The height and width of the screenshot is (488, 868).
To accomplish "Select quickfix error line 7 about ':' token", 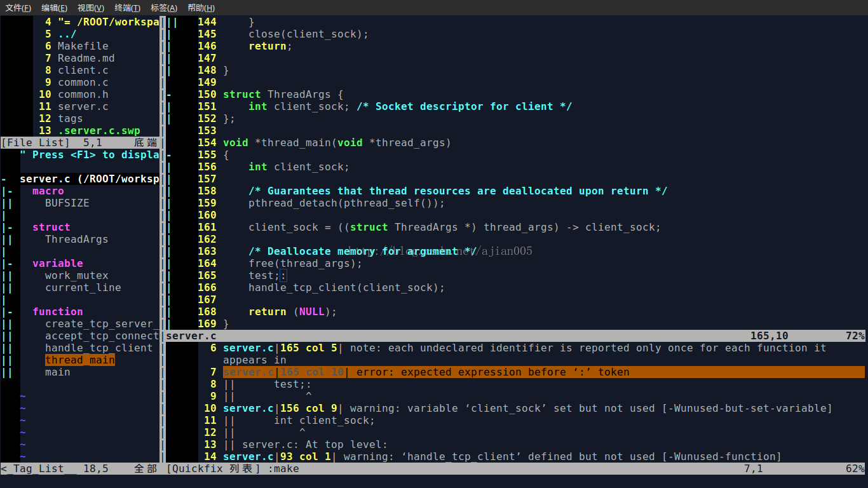I will pyautogui.click(x=544, y=372).
